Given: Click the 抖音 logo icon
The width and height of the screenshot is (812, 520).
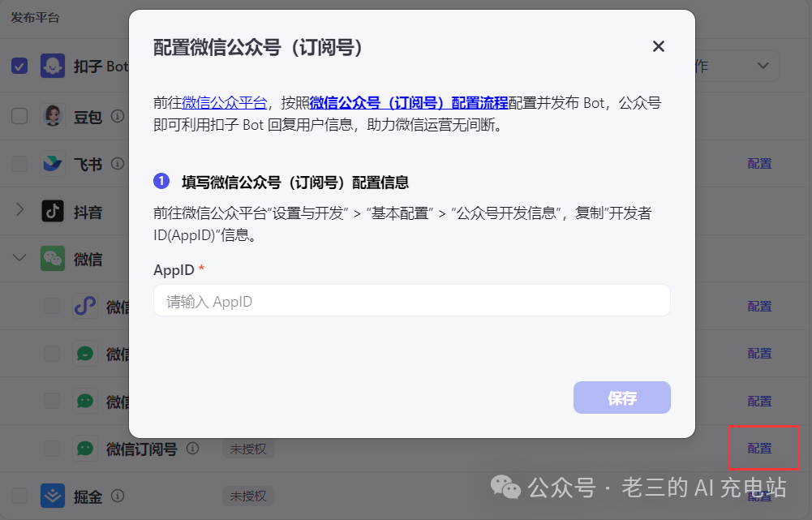Looking at the screenshot, I should pos(52,211).
